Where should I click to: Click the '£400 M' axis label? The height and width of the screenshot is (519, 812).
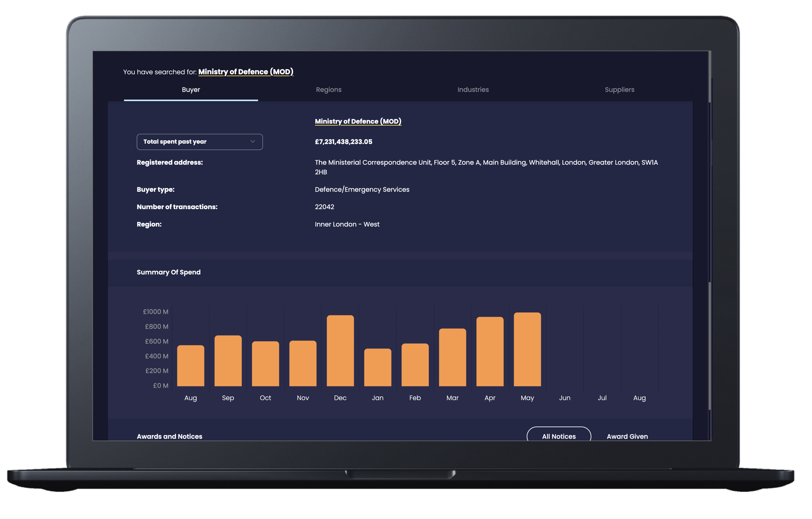156,356
